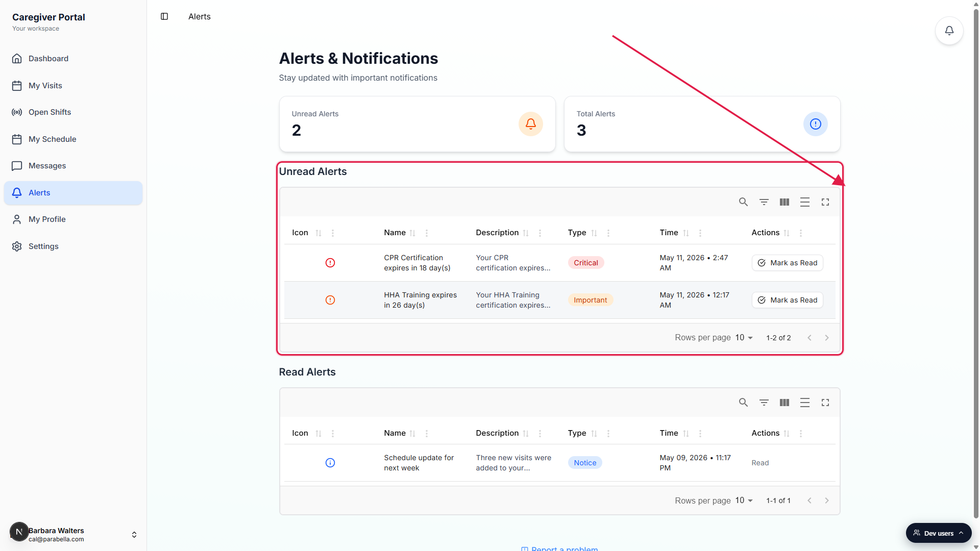Click the warning icon for HHA Training alert
980x551 pixels.
[x=330, y=300]
